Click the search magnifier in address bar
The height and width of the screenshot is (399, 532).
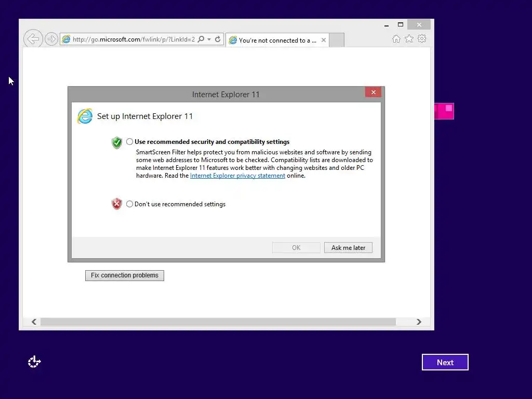[x=201, y=39]
